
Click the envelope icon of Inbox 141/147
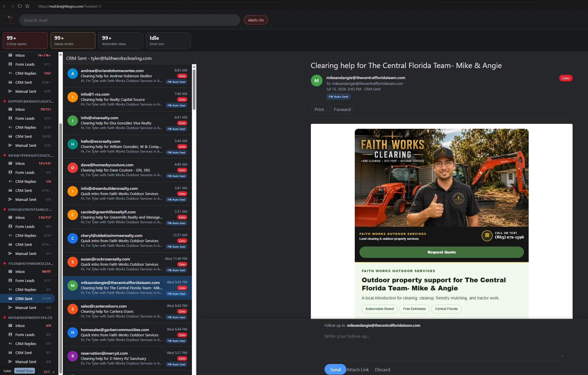[10, 163]
